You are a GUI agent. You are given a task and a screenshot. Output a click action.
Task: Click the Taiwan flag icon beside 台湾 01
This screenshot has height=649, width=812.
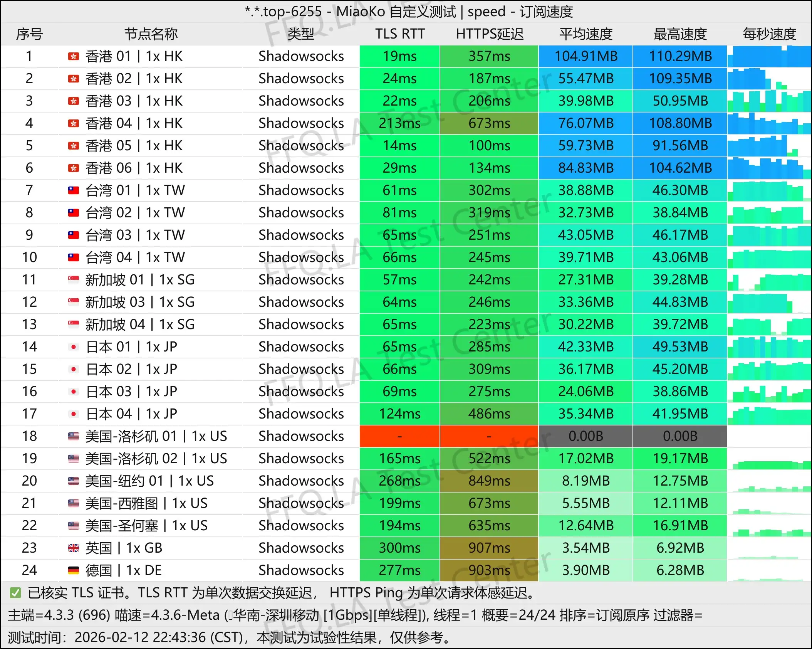[x=73, y=190]
